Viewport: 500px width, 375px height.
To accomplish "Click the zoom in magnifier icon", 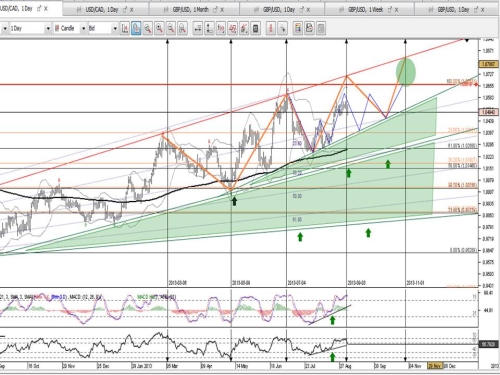I will point(159,29).
